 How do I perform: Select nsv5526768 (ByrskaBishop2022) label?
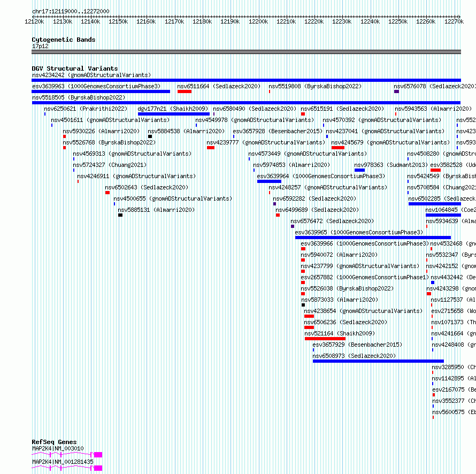click(109, 142)
